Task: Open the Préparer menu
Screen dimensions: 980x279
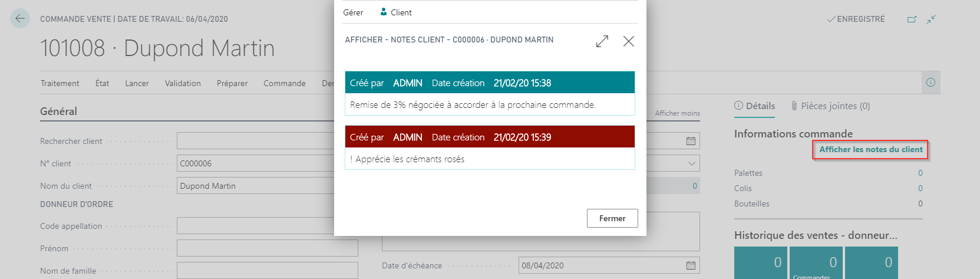Action: coord(232,83)
